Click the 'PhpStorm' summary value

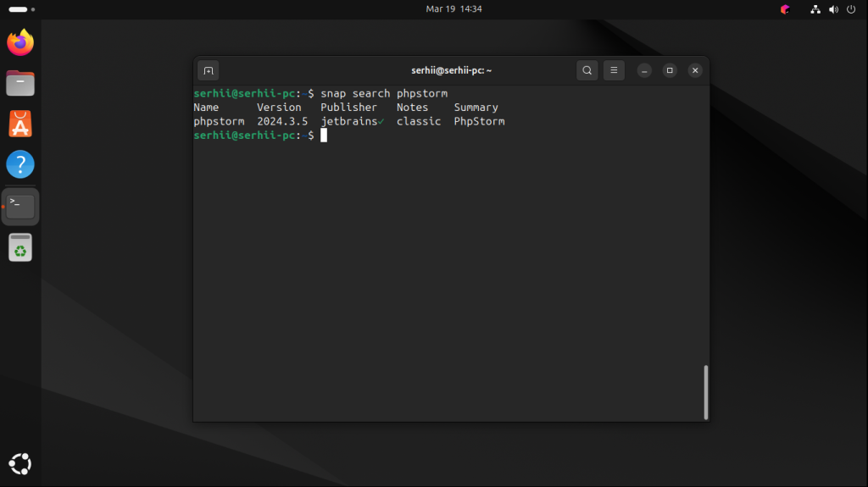pyautogui.click(x=480, y=121)
